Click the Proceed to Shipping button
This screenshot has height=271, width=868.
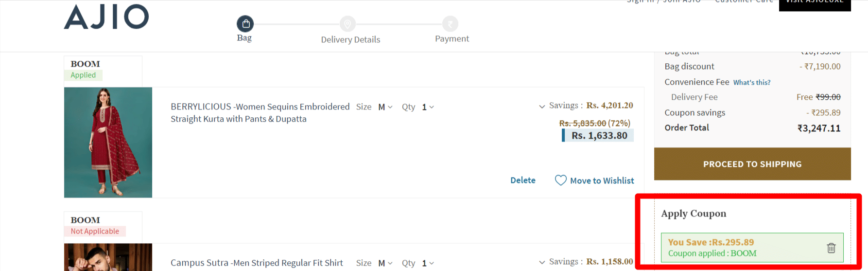tap(752, 164)
